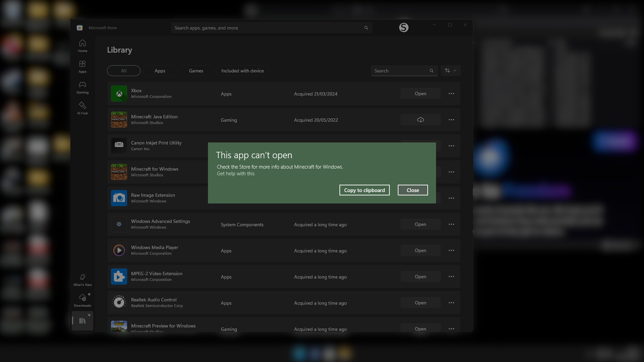The height and width of the screenshot is (362, 644).
Task: Close the app can't open dialog
Action: (x=413, y=190)
